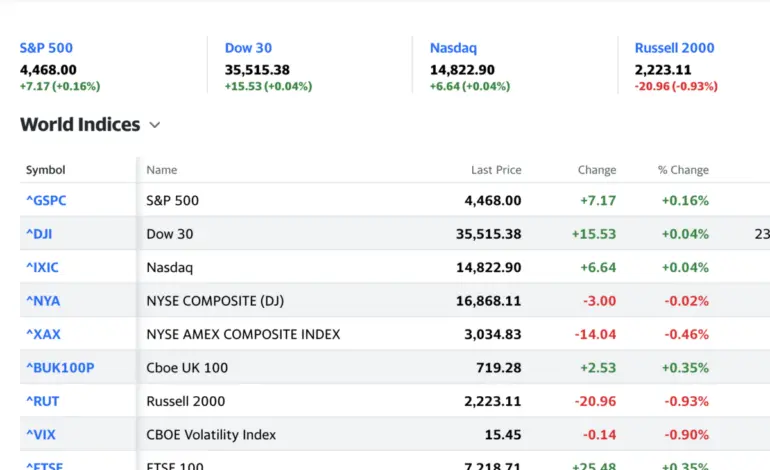Select the -20.96 (-0.93%) summary change
This screenshot has height=470, width=770.
point(676,86)
